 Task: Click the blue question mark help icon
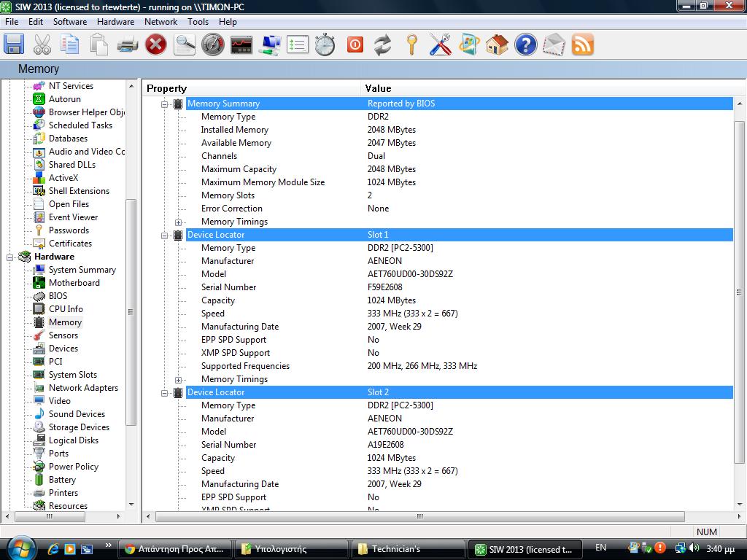coord(525,44)
